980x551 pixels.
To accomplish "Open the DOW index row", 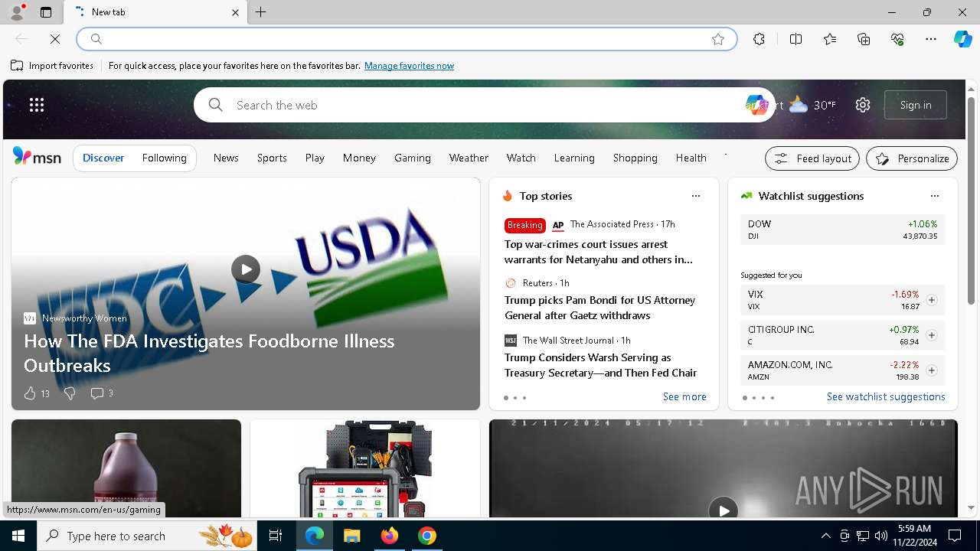I will (x=843, y=230).
